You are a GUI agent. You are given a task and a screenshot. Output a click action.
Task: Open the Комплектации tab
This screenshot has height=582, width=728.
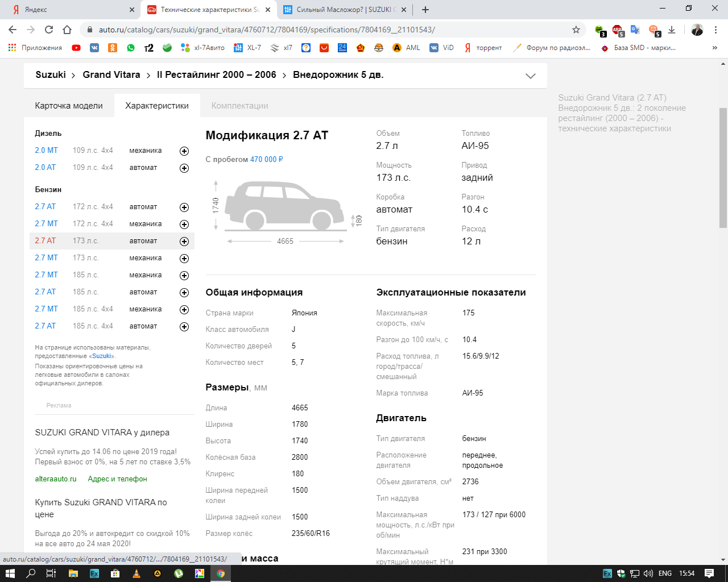pyautogui.click(x=239, y=106)
